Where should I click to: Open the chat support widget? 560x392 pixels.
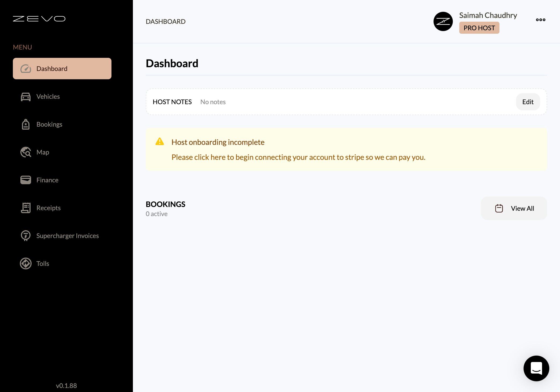click(536, 368)
